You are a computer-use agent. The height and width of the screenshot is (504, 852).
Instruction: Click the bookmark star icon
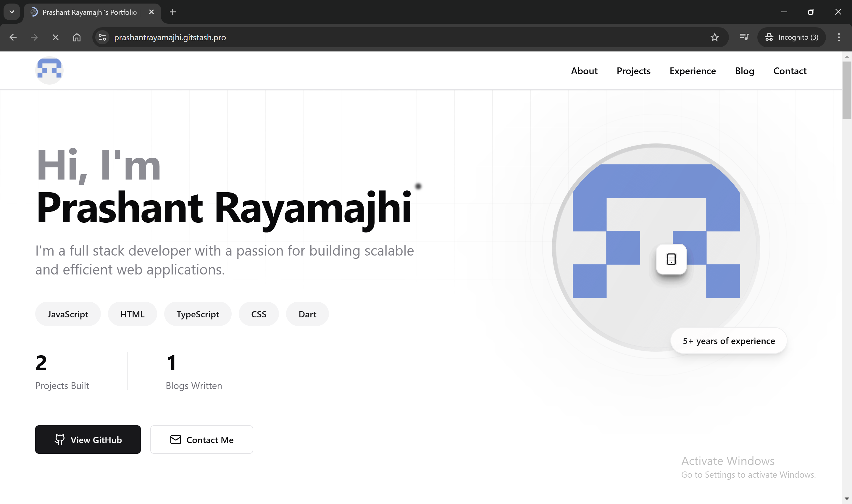pos(714,37)
